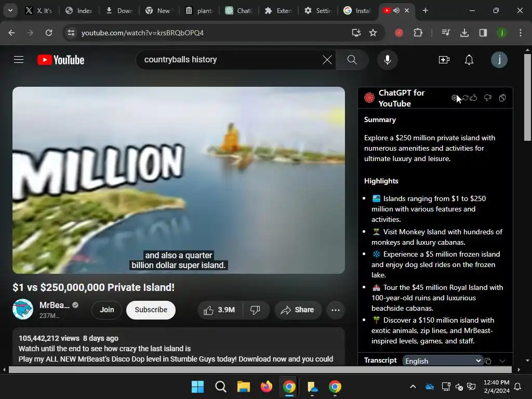Expand the Transcript section chevron

[502, 361]
